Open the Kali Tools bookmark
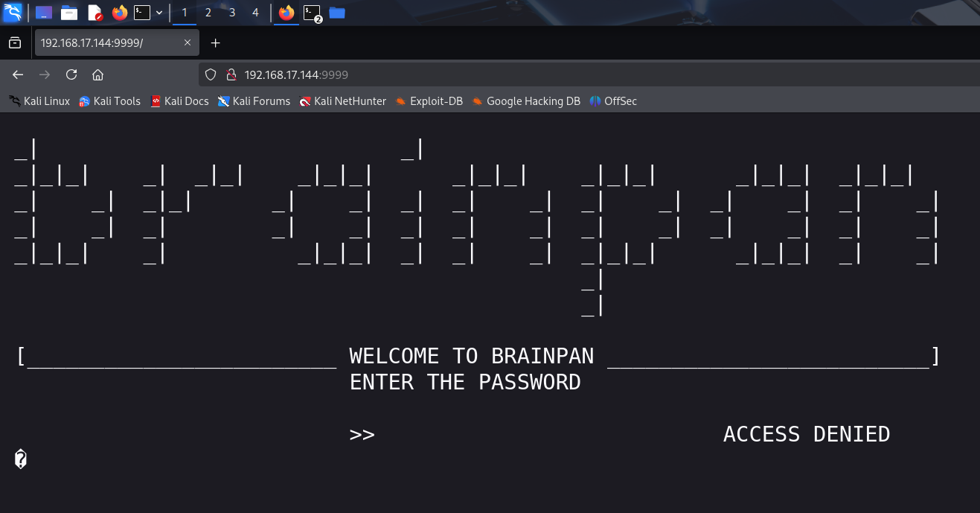 (110, 101)
